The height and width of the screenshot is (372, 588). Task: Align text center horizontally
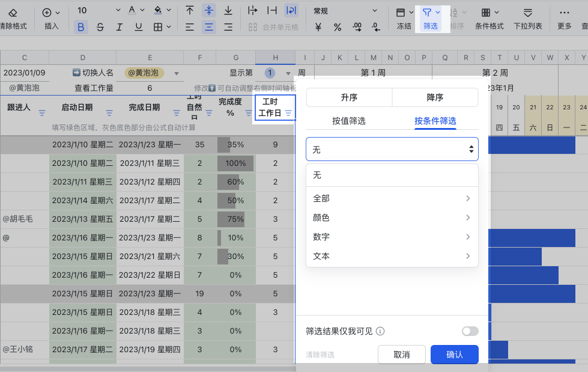209,27
